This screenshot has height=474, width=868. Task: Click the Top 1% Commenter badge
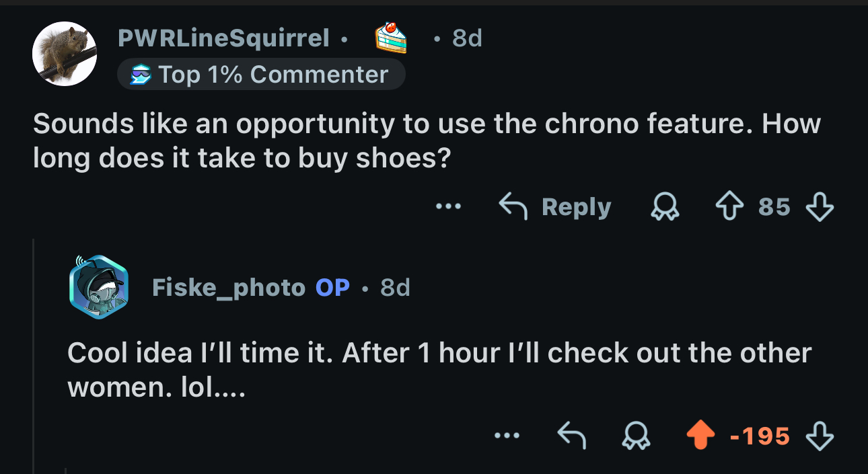tap(261, 74)
